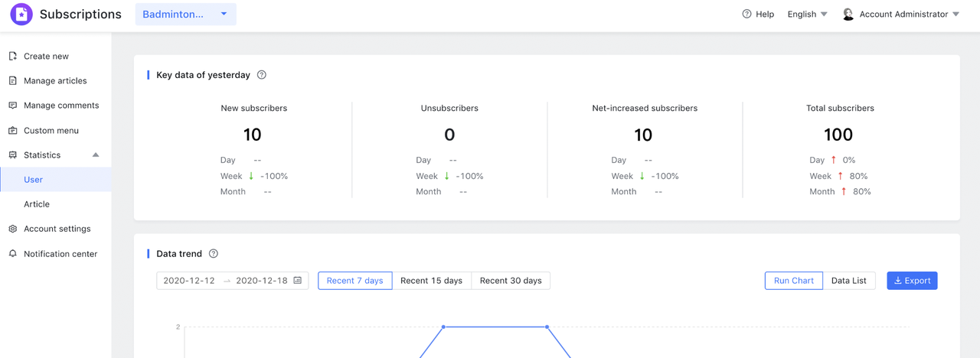Viewport: 980px width, 358px height.
Task: Open the calendar icon in date range
Action: coord(298,281)
